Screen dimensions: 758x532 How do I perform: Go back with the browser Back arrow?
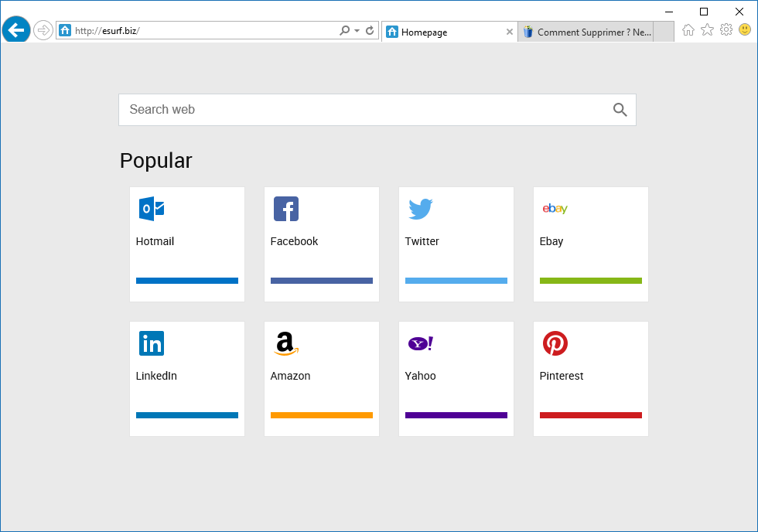[16, 30]
